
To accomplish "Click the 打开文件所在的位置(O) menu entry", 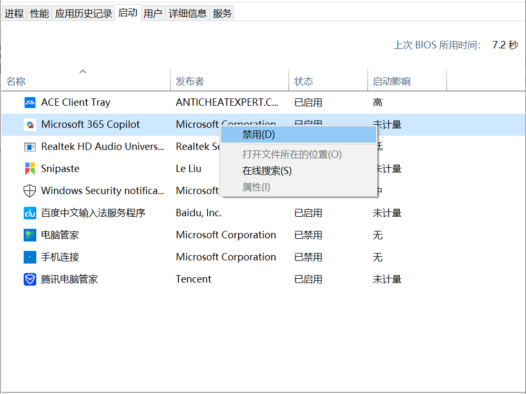I will tap(299, 154).
